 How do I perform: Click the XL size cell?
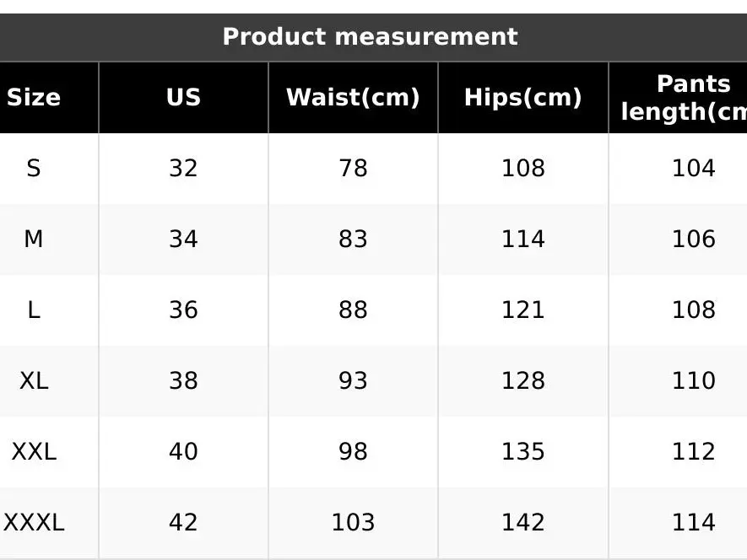pos(34,381)
